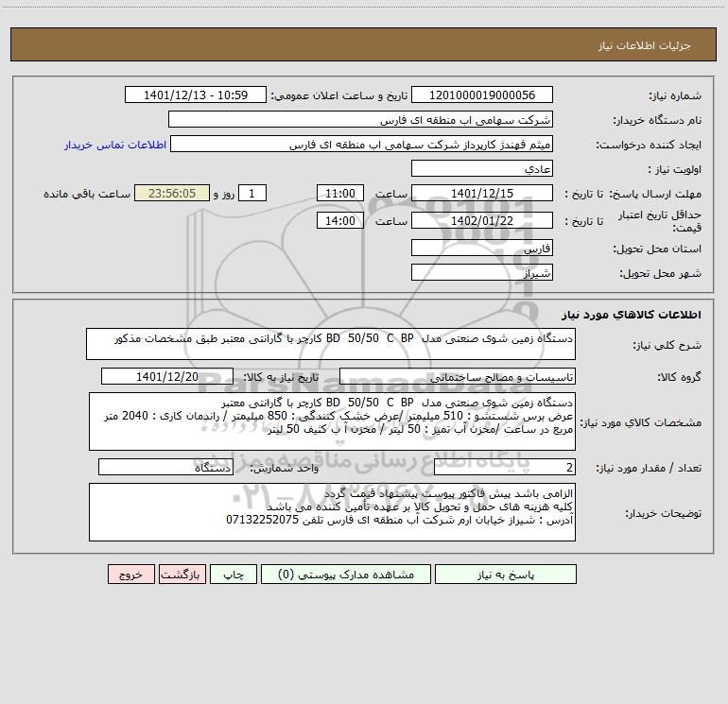Click the label 'تعداد / مقدار مورد نیاز:'
Viewport: 728px width, 704px height.
click(649, 469)
